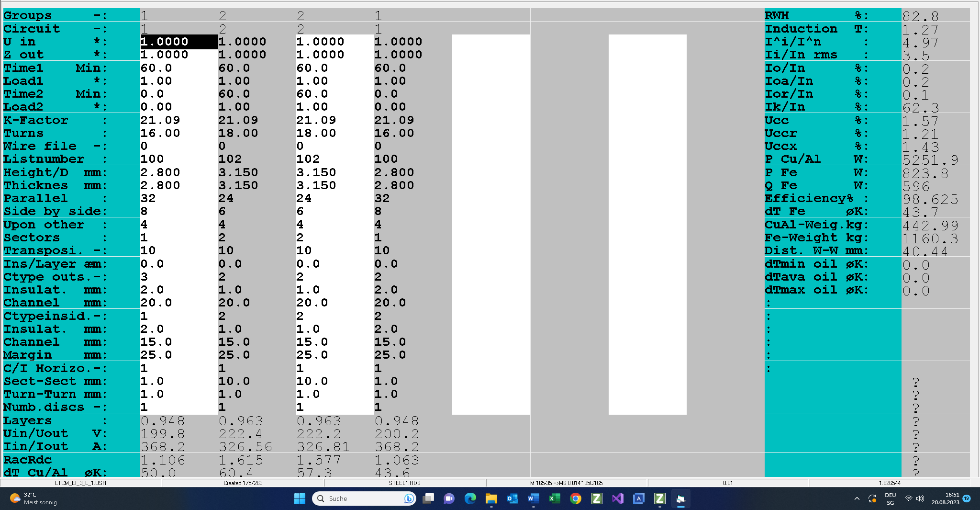The height and width of the screenshot is (510, 980).
Task: Open Visual Studio from the taskbar
Action: point(617,499)
